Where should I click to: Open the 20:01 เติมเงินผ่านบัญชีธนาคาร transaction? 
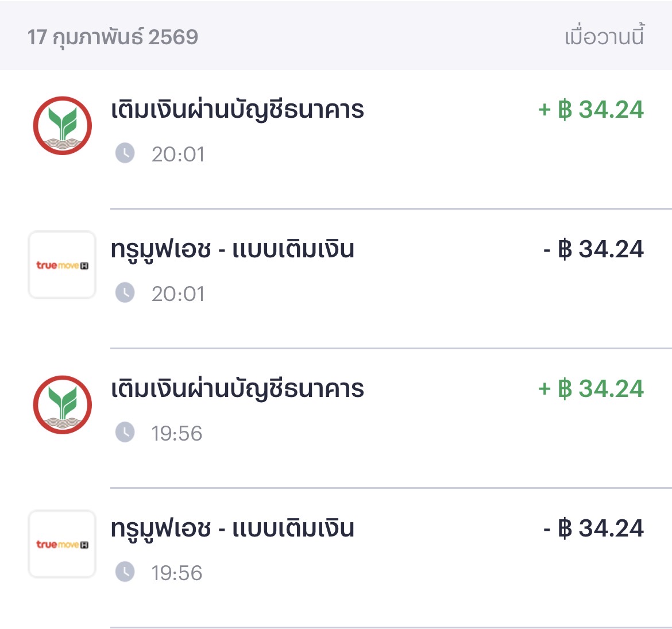(x=237, y=110)
